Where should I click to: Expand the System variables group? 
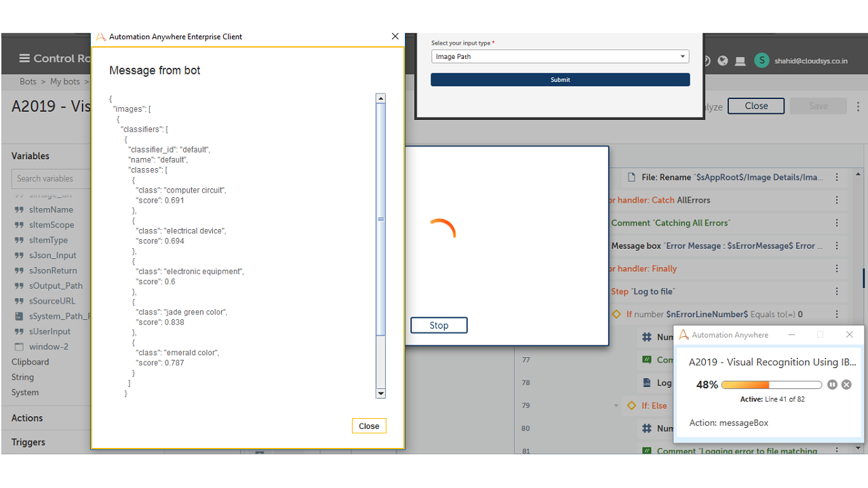pos(25,392)
